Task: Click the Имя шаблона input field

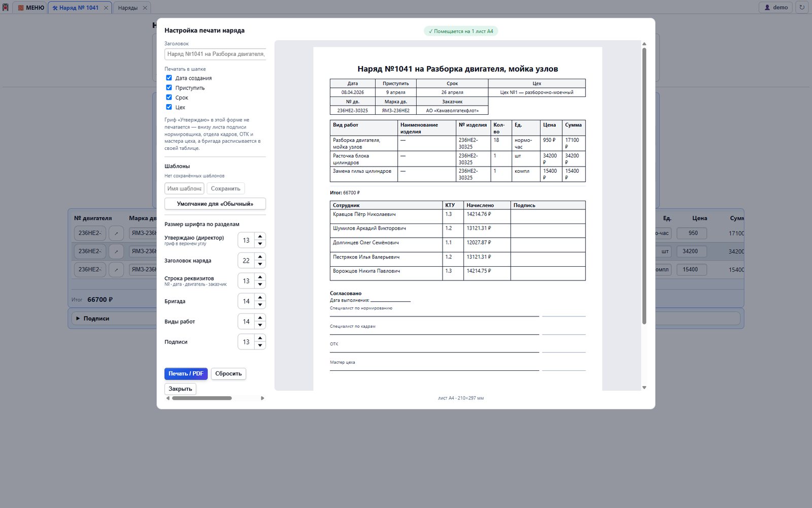Action: (x=184, y=188)
